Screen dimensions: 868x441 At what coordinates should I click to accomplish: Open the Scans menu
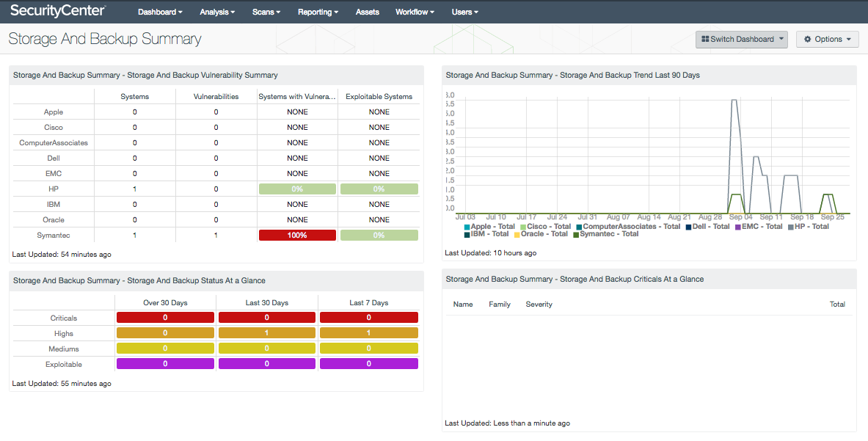click(x=266, y=12)
